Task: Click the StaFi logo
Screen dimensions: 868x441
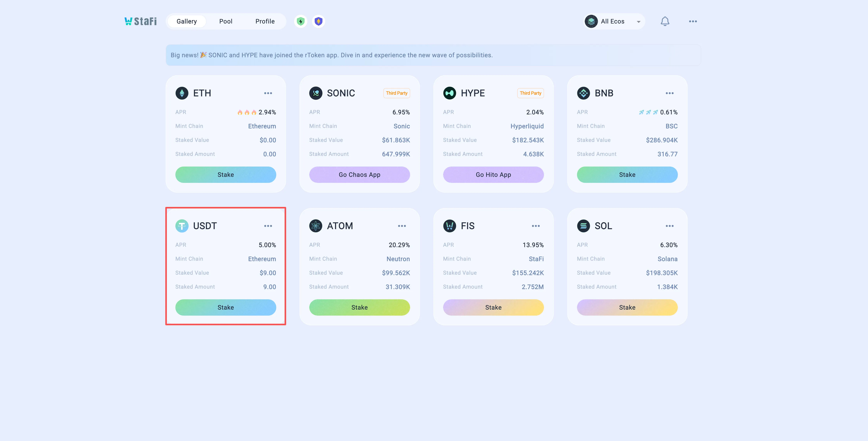Action: (x=140, y=21)
